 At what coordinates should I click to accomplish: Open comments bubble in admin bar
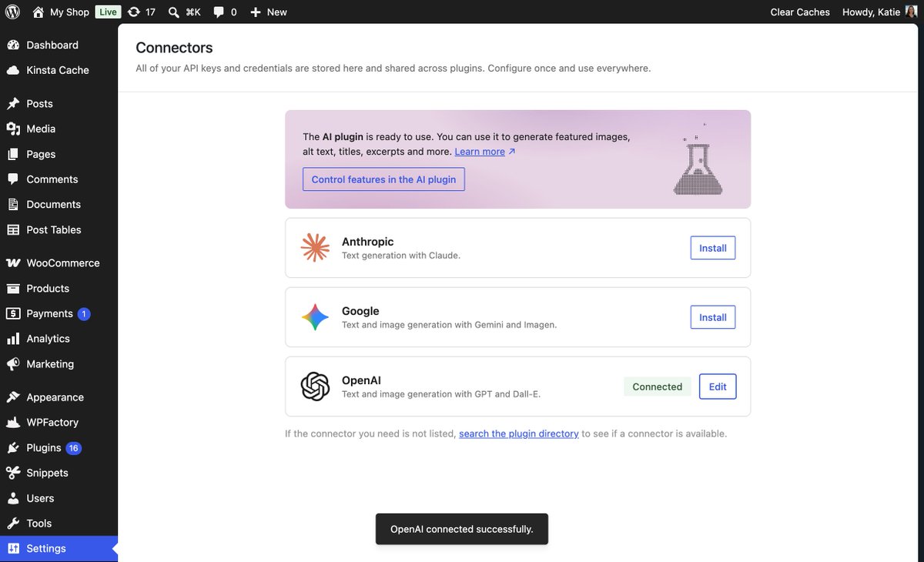pos(219,12)
